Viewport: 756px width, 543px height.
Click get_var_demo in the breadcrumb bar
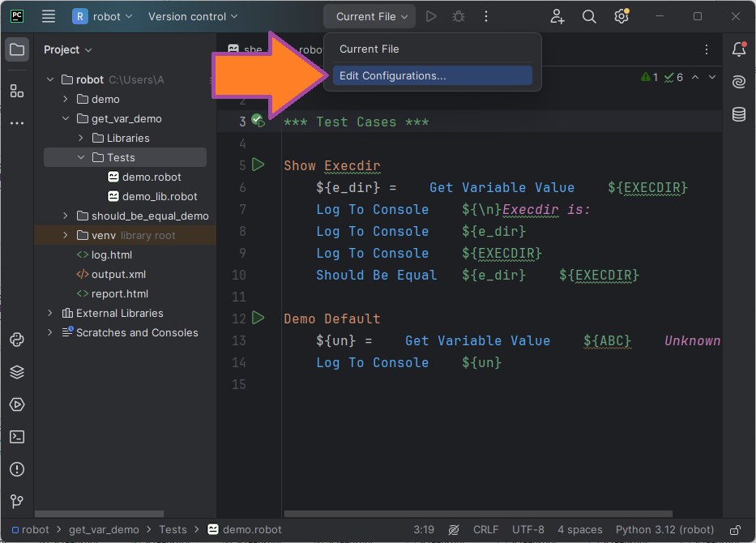coord(104,530)
